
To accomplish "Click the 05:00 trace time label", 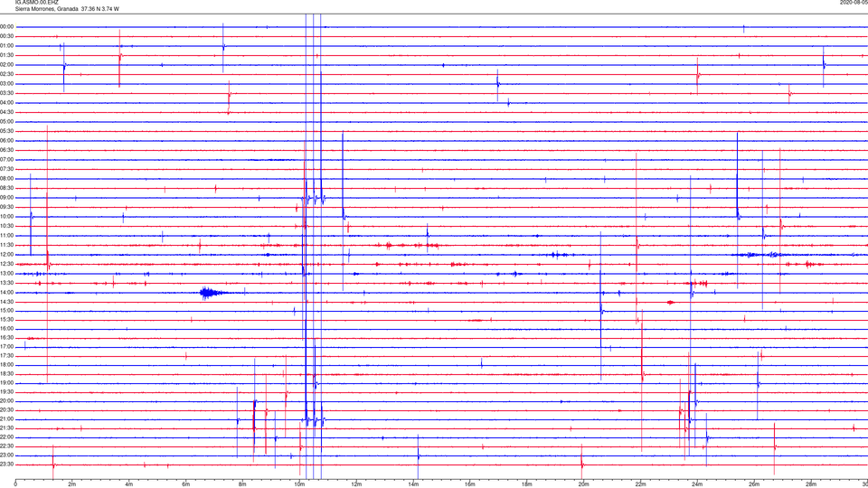I will pos(7,121).
